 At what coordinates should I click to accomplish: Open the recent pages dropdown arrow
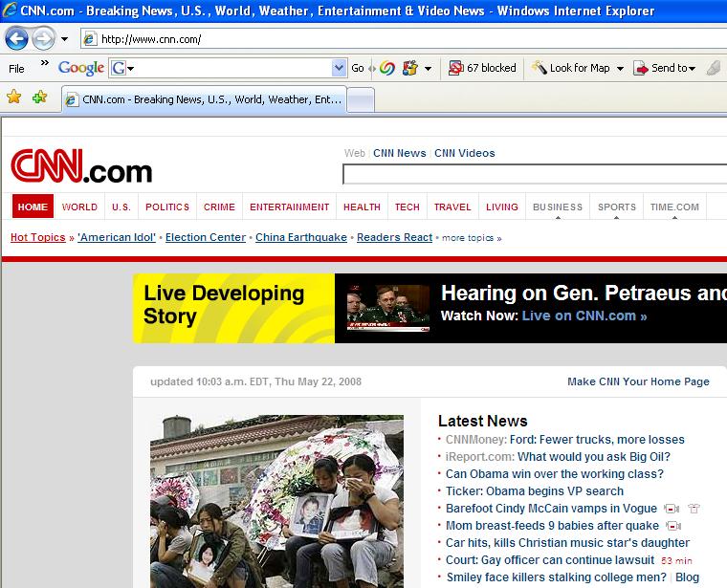pos(65,40)
